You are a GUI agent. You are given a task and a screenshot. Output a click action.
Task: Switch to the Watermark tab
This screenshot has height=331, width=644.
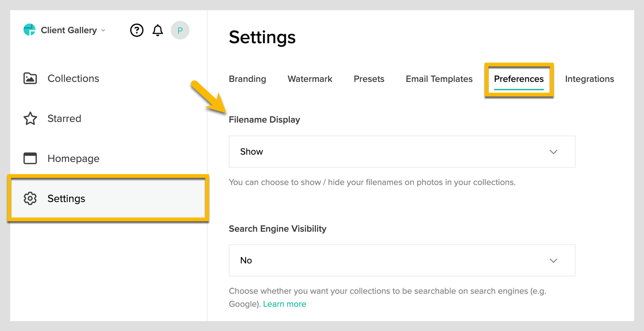click(x=310, y=79)
